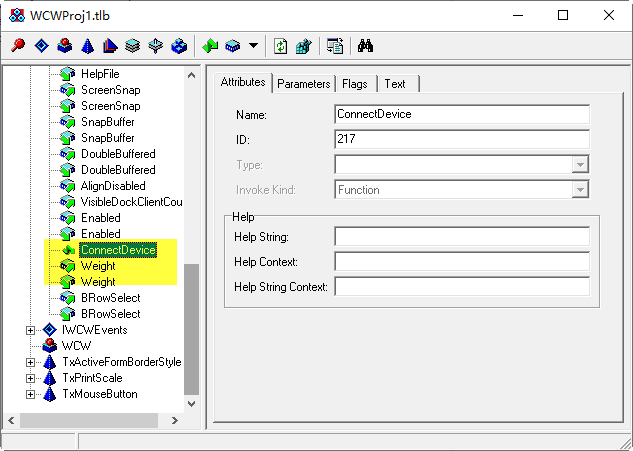Select the TxMouseButton enum node

100,394
